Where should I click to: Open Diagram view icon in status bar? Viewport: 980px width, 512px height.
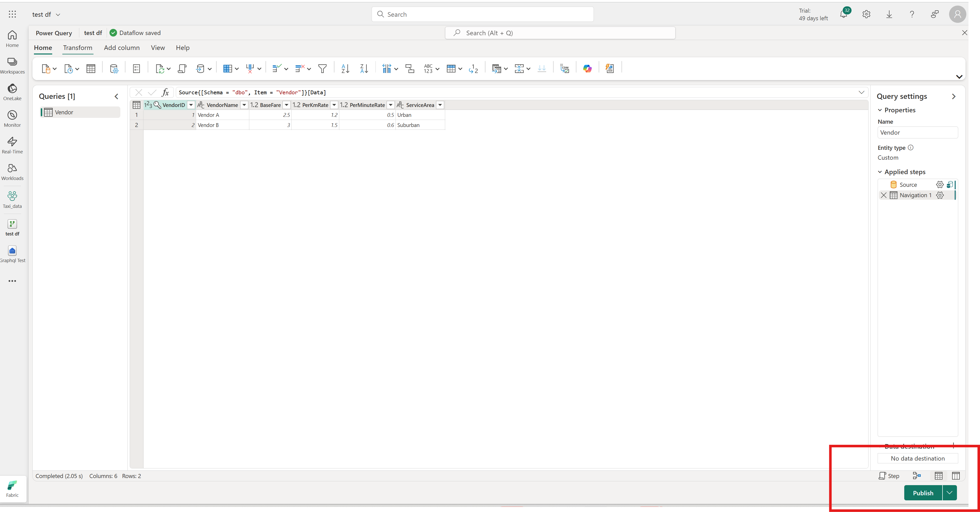click(x=917, y=476)
